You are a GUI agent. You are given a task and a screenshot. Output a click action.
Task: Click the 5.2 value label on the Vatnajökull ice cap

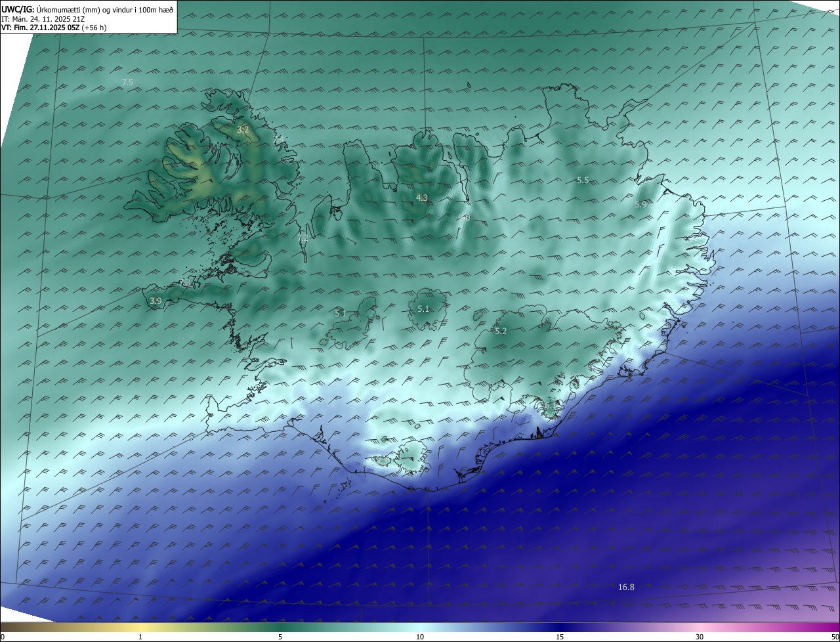tap(501, 332)
